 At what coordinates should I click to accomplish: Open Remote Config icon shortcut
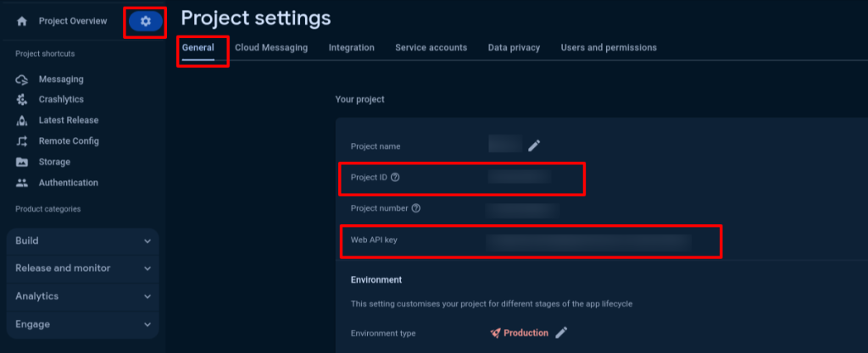(x=22, y=141)
